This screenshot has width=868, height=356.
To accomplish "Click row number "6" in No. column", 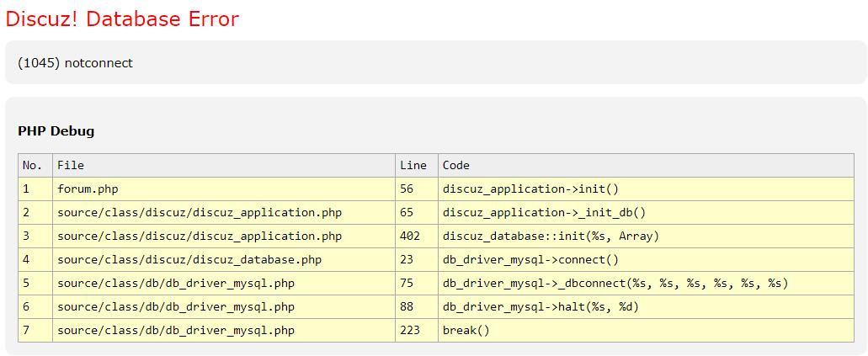I will 35,306.
